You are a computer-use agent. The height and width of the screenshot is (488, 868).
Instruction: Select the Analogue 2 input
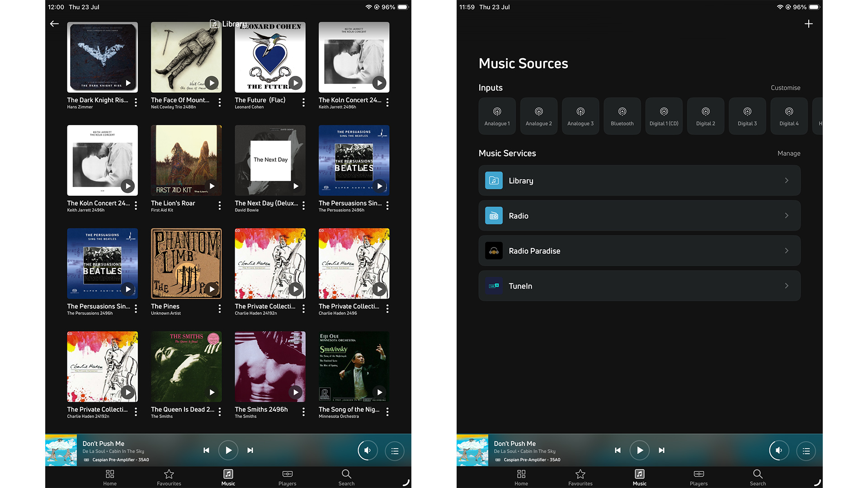tap(539, 116)
